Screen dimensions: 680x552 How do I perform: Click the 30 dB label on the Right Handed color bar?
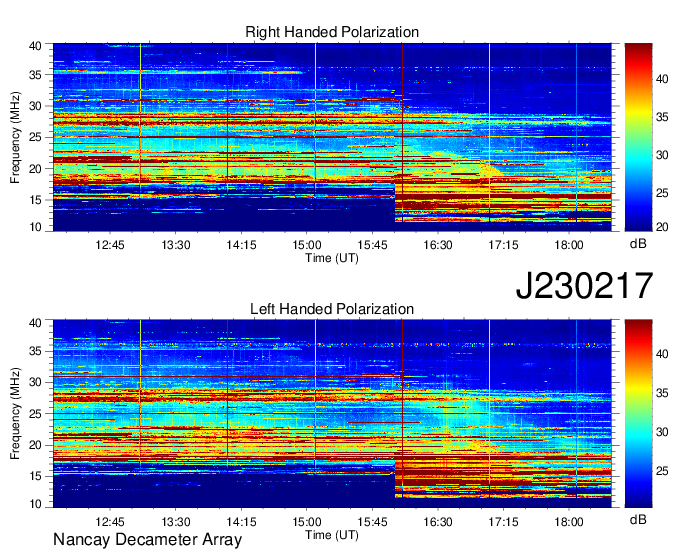(x=662, y=155)
